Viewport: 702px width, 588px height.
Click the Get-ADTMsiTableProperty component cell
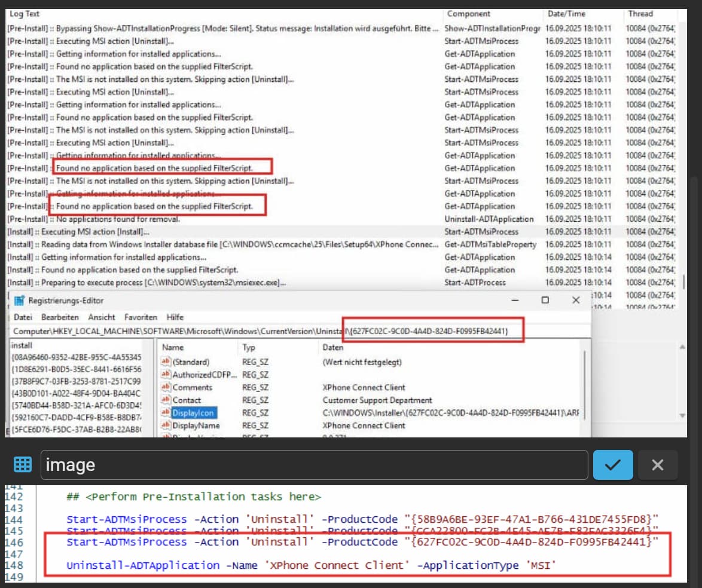[490, 245]
